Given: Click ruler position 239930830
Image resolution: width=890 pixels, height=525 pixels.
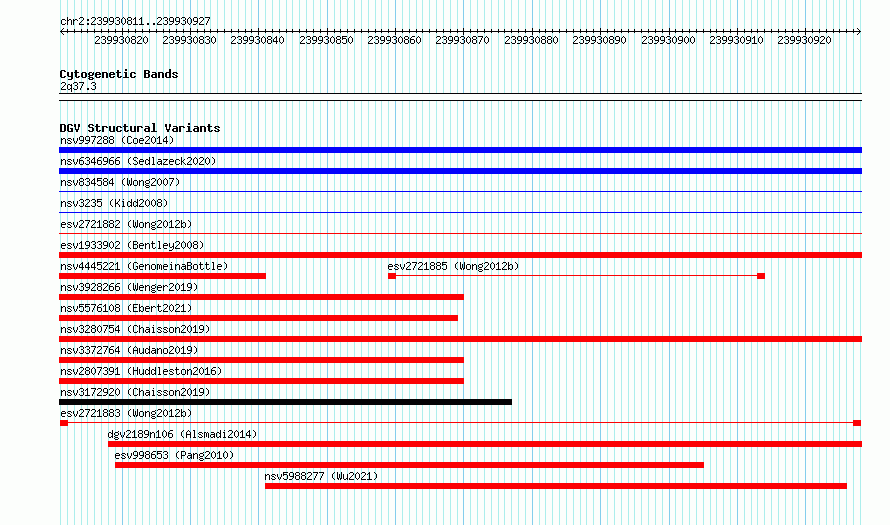Looking at the screenshot, I should (190, 40).
